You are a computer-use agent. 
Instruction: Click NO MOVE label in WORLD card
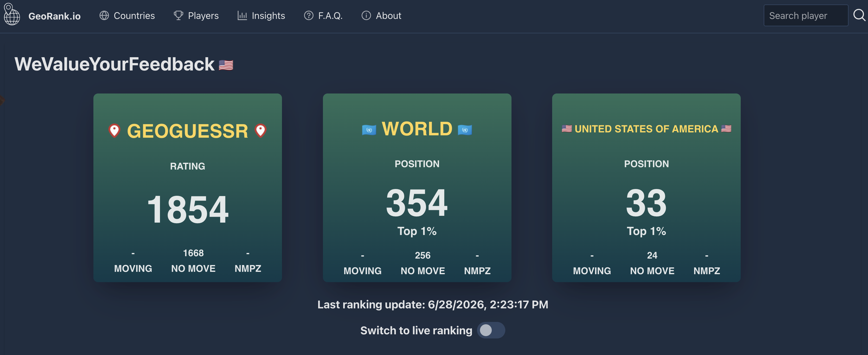click(x=423, y=271)
